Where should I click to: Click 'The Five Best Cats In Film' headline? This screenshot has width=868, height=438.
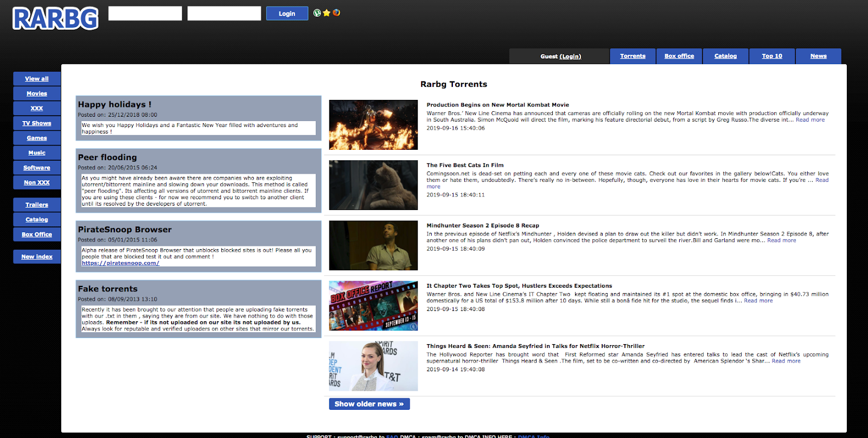[465, 165]
